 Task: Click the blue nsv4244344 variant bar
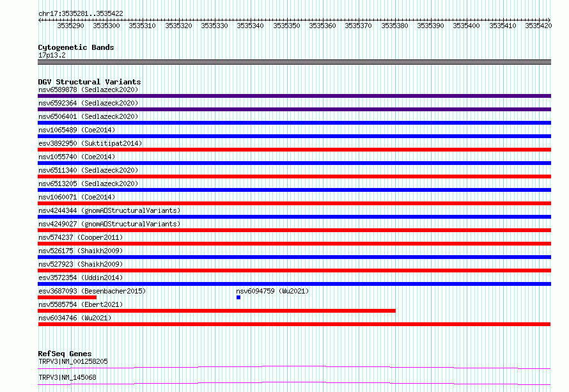pyautogui.click(x=294, y=217)
